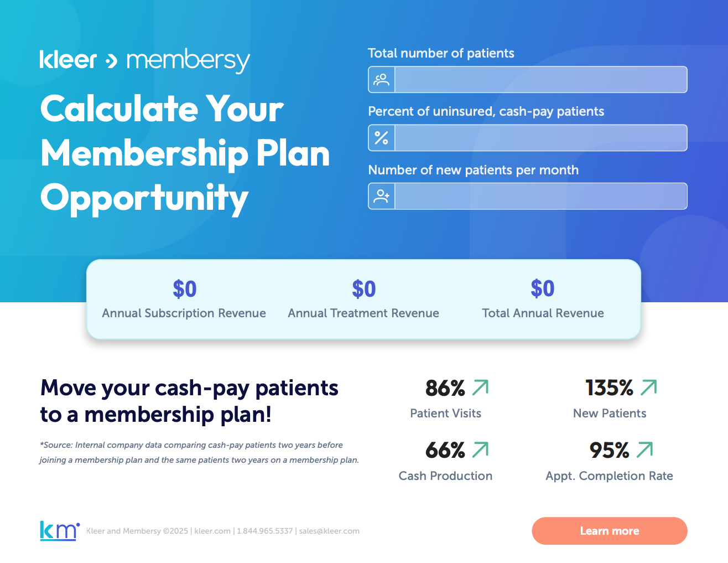
Task: Click the sales@kleer.com email link
Action: click(x=329, y=531)
